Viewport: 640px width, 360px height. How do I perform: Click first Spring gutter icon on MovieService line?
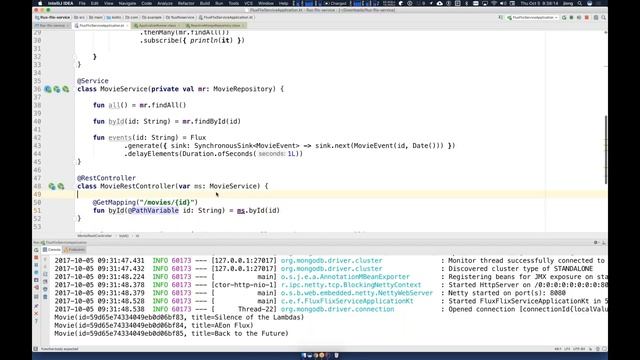pos(48,89)
